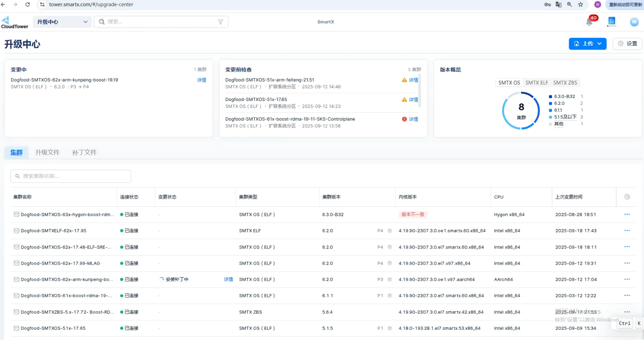This screenshot has height=340, width=644.
Task: Click the 6.3.0-B32 blue legend swatch
Action: click(550, 97)
